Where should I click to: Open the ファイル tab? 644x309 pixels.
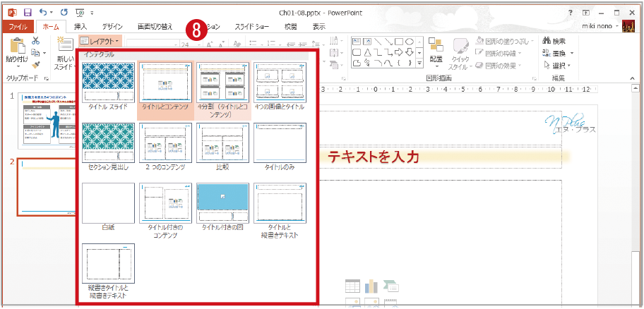coord(18,27)
